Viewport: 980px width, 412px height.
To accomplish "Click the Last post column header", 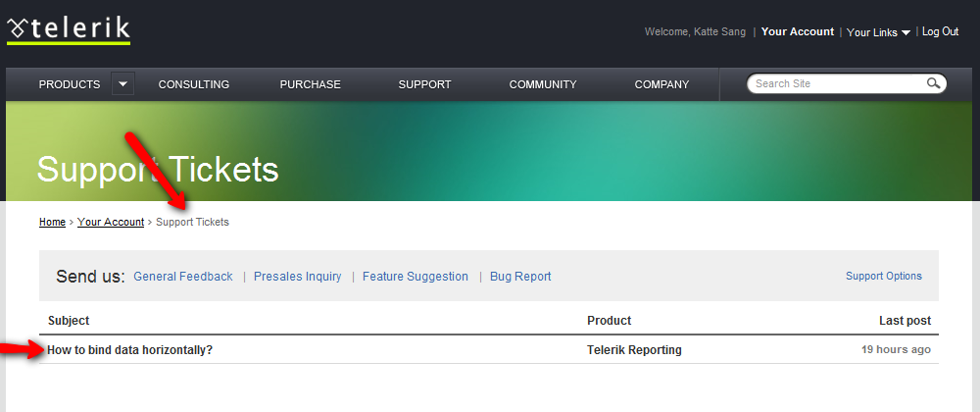I will click(905, 321).
